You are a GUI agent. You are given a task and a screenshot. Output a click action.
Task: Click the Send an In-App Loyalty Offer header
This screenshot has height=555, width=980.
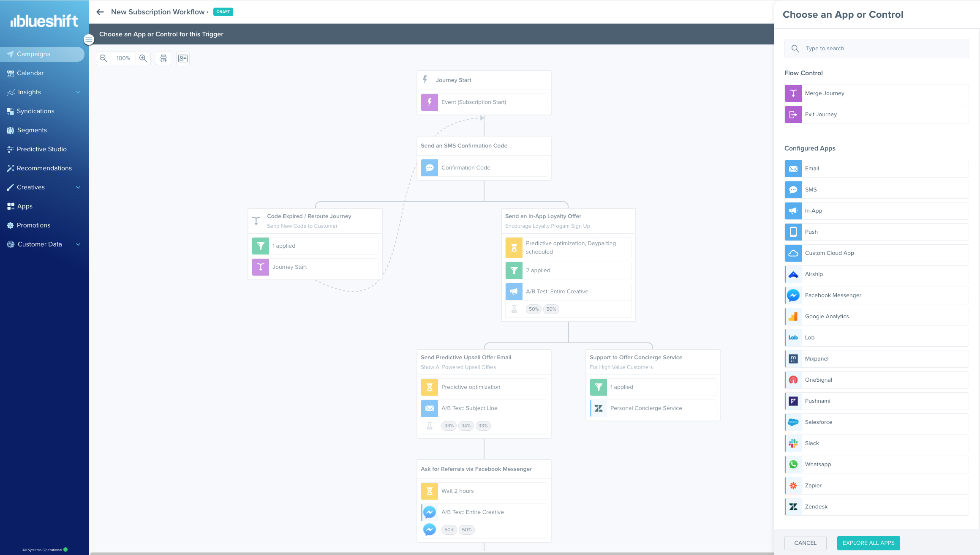(569, 221)
